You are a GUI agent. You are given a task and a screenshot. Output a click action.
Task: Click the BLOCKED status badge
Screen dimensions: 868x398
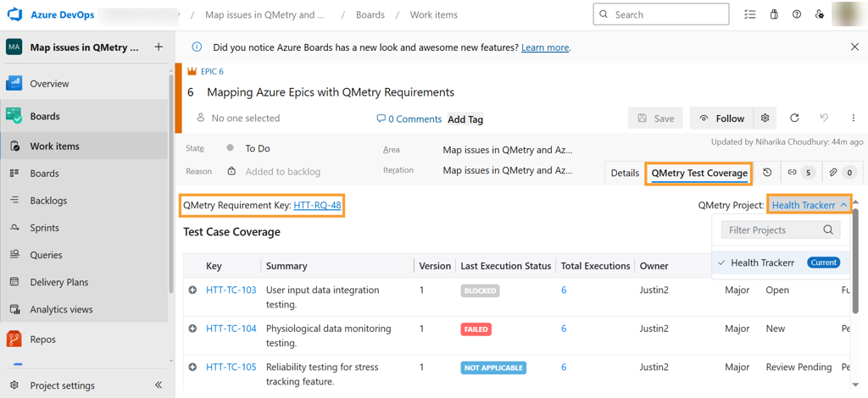point(480,290)
